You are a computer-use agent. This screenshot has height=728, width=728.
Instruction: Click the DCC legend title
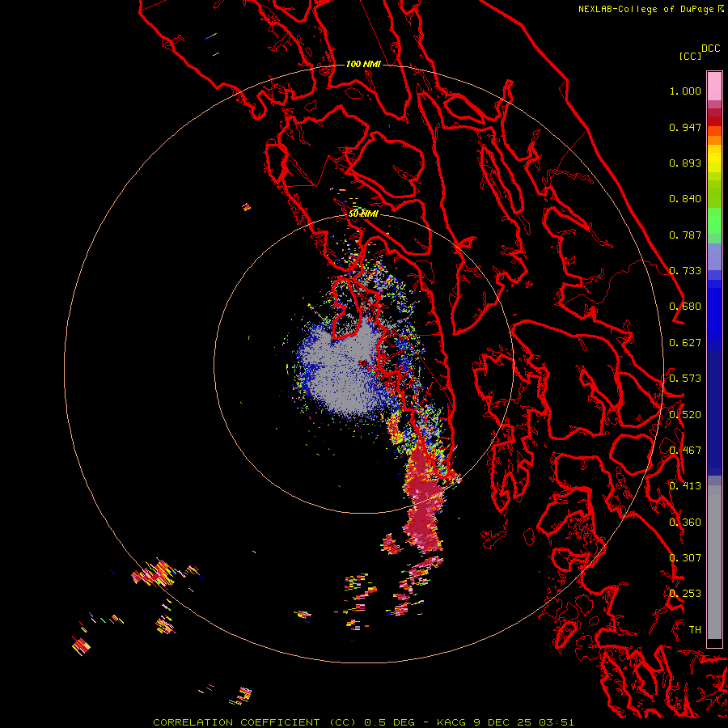point(710,48)
